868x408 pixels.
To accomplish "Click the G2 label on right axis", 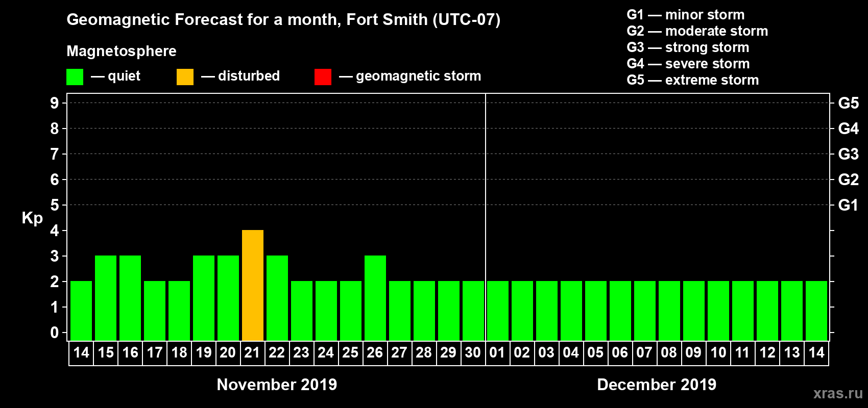I will (x=849, y=180).
